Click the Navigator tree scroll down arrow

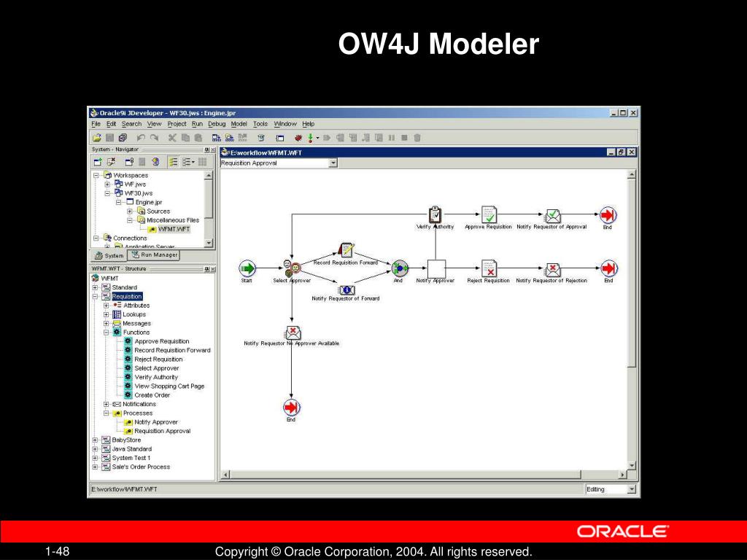click(x=208, y=243)
